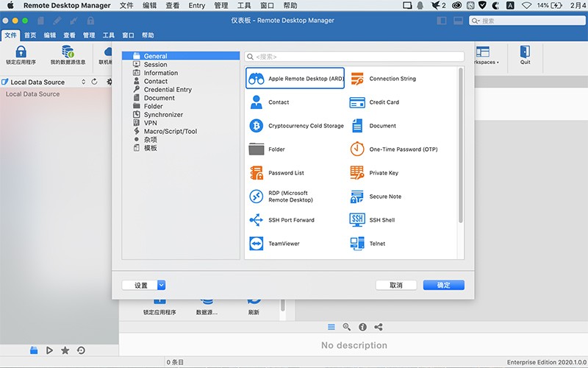This screenshot has width=588, height=368.
Task: Choose the Private Key entry
Action: click(374, 173)
